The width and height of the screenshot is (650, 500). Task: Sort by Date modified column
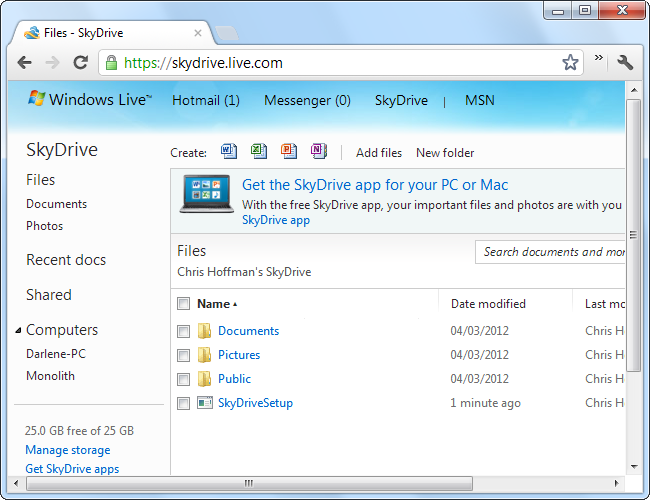pos(488,304)
